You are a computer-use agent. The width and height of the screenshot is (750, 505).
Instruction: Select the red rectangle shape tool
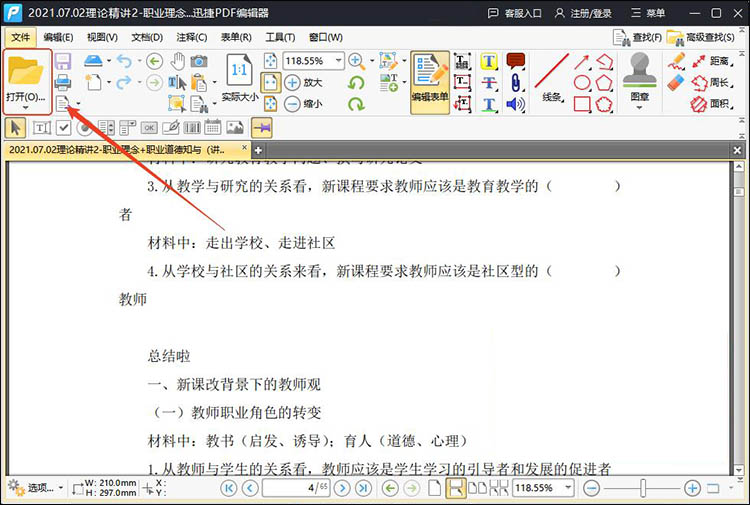582,104
